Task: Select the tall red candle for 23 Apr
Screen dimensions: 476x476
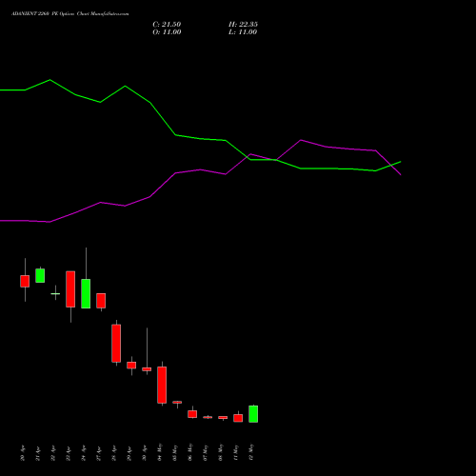Action: click(x=70, y=289)
